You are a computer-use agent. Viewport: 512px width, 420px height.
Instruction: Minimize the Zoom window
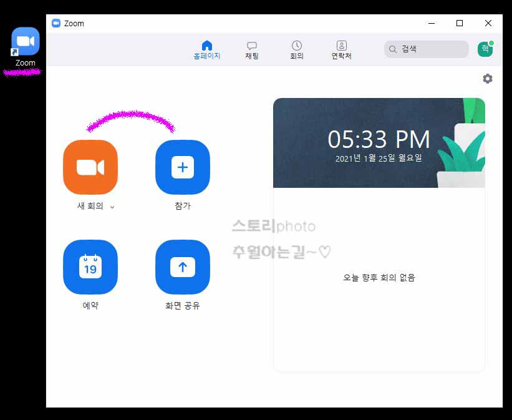coord(432,23)
